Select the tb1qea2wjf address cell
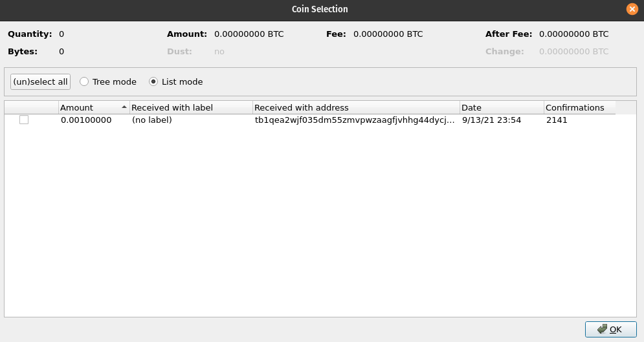The image size is (644, 342). 355,120
